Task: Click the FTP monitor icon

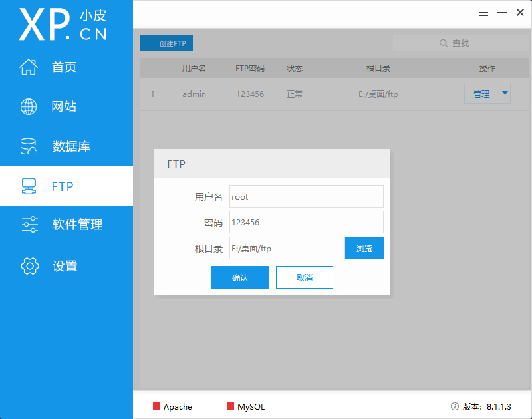Action: tap(29, 186)
